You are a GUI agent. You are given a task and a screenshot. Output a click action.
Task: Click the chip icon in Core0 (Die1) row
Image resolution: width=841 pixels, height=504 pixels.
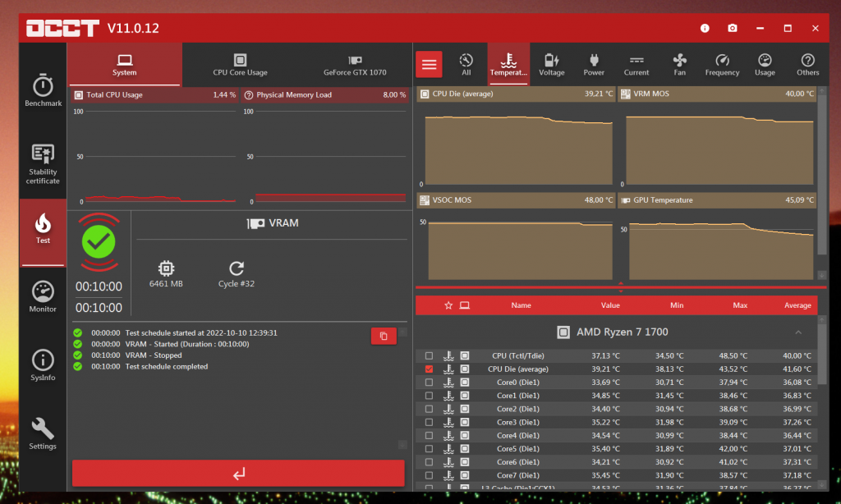click(465, 383)
